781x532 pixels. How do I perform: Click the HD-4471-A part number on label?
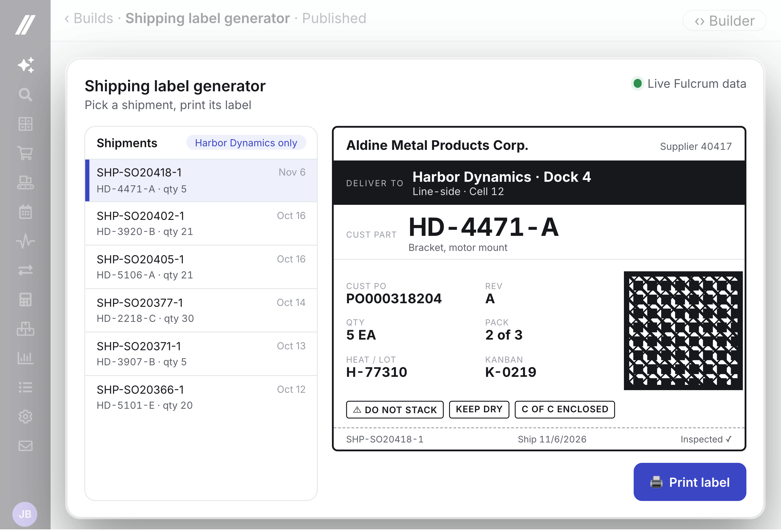[483, 228]
